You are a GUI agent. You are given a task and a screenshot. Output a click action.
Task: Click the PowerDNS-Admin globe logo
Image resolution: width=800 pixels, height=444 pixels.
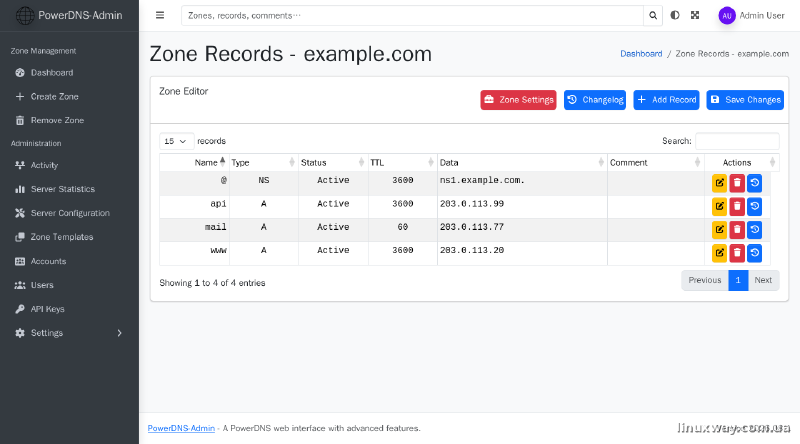[x=24, y=16]
